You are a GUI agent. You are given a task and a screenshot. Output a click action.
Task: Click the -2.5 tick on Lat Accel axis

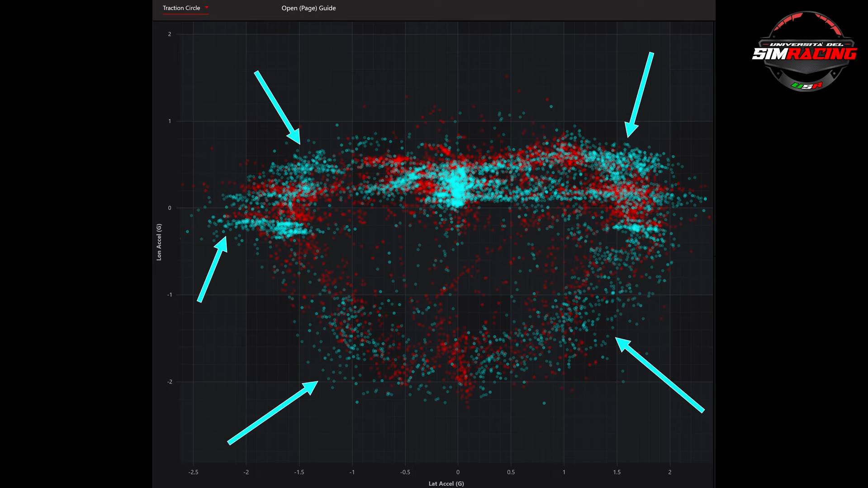(193, 472)
